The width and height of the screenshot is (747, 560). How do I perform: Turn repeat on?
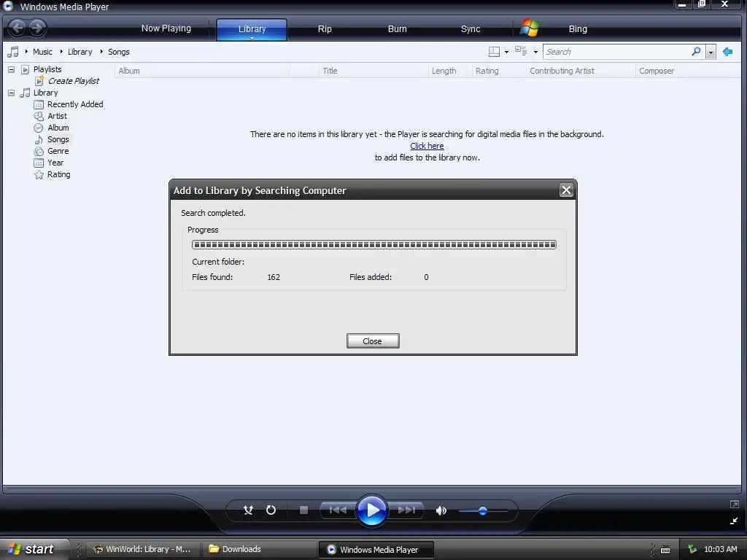point(271,510)
